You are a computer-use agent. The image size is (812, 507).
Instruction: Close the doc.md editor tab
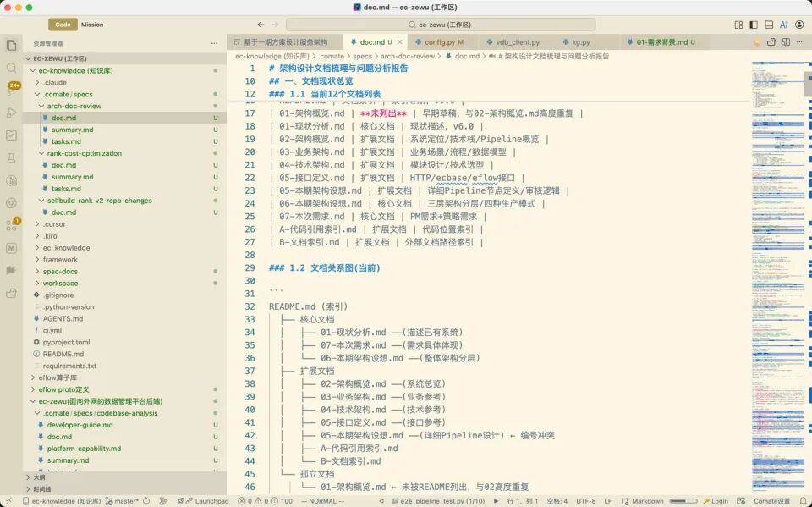pyautogui.click(x=399, y=42)
